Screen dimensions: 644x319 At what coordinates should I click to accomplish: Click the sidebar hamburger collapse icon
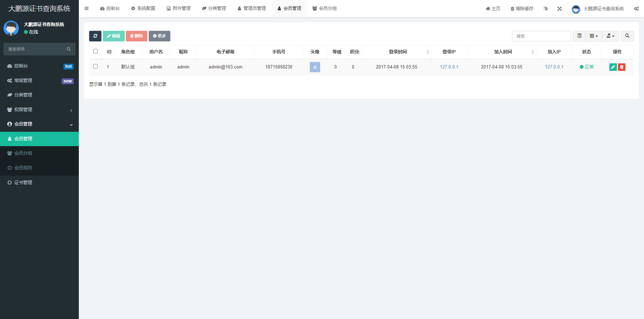click(86, 8)
